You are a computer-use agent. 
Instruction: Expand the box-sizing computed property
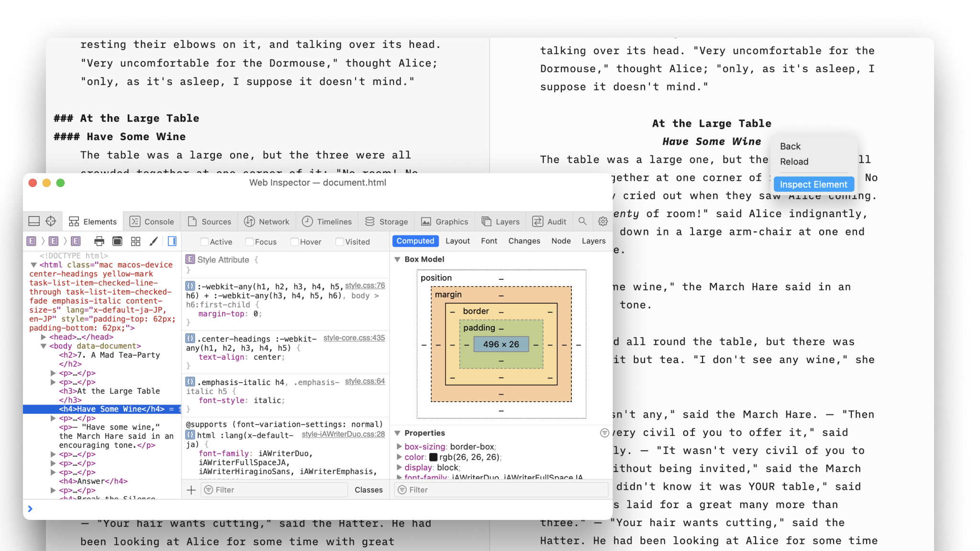click(x=399, y=446)
